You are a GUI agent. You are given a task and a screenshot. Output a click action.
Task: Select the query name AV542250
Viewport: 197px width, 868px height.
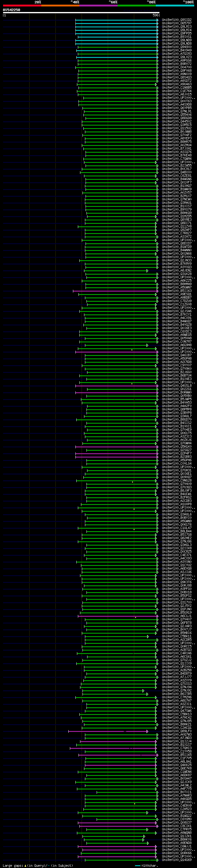[11, 10]
